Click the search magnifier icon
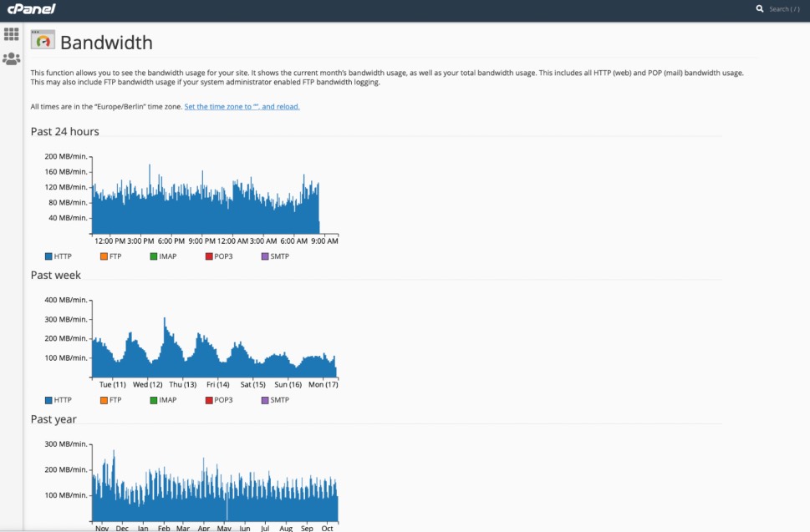This screenshot has height=532, width=810. click(x=759, y=9)
